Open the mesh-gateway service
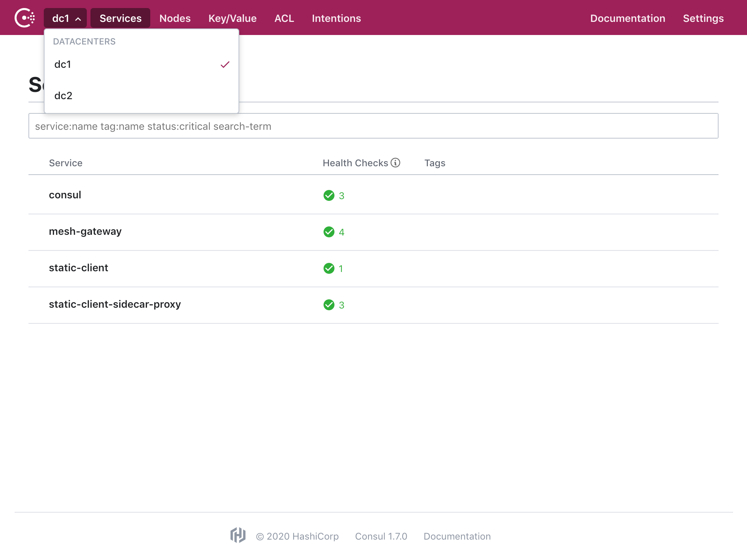Image resolution: width=747 pixels, height=560 pixels. point(85,232)
